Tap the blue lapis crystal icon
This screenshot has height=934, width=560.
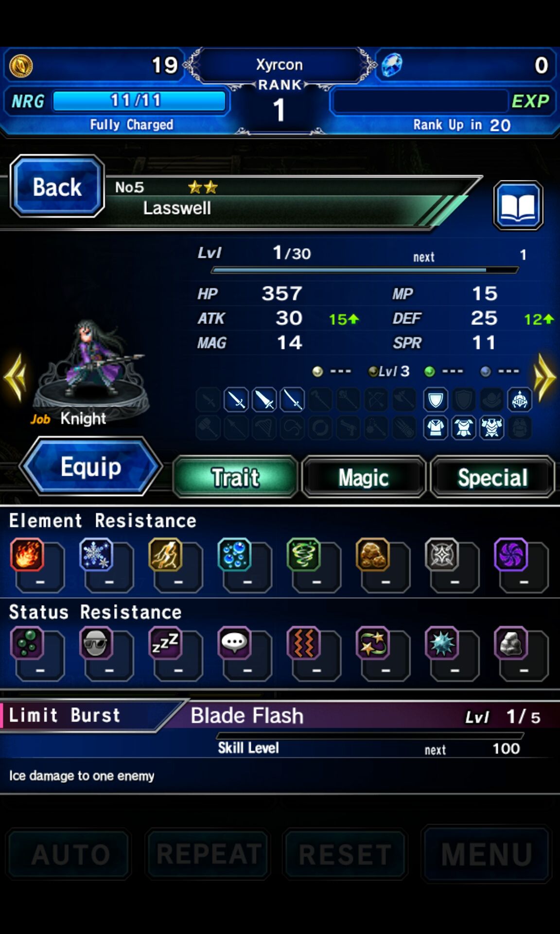click(392, 65)
